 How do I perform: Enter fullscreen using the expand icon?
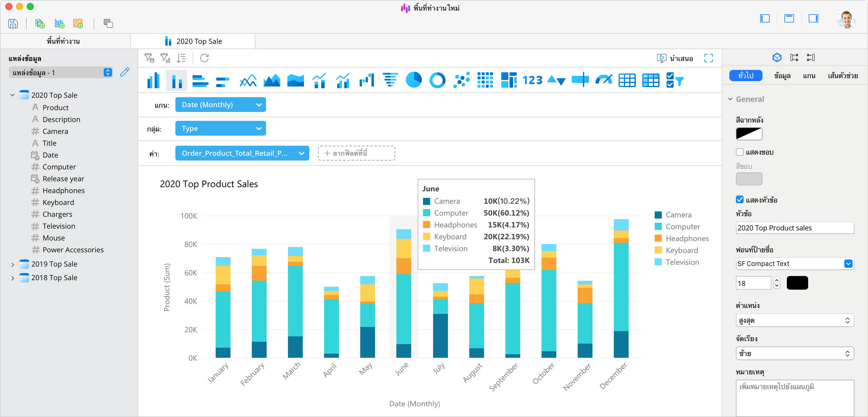pos(708,58)
